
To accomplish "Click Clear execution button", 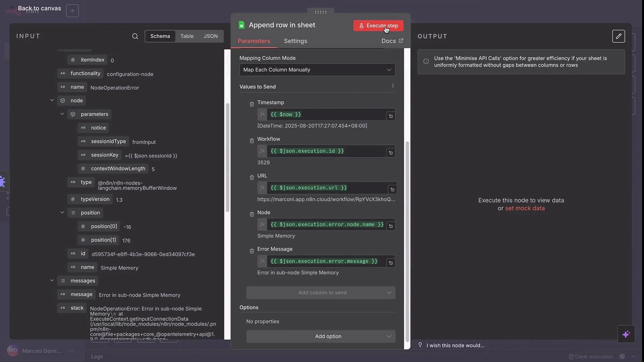I will (x=591, y=356).
